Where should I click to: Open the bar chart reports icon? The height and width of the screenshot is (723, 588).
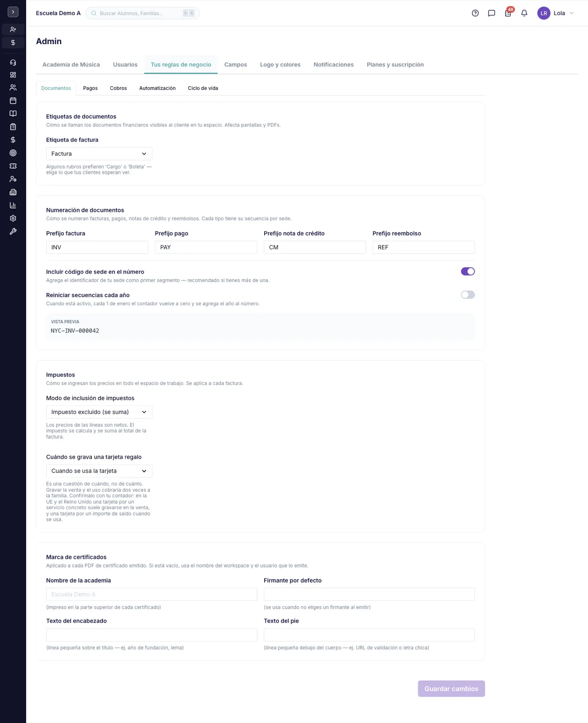[13, 205]
